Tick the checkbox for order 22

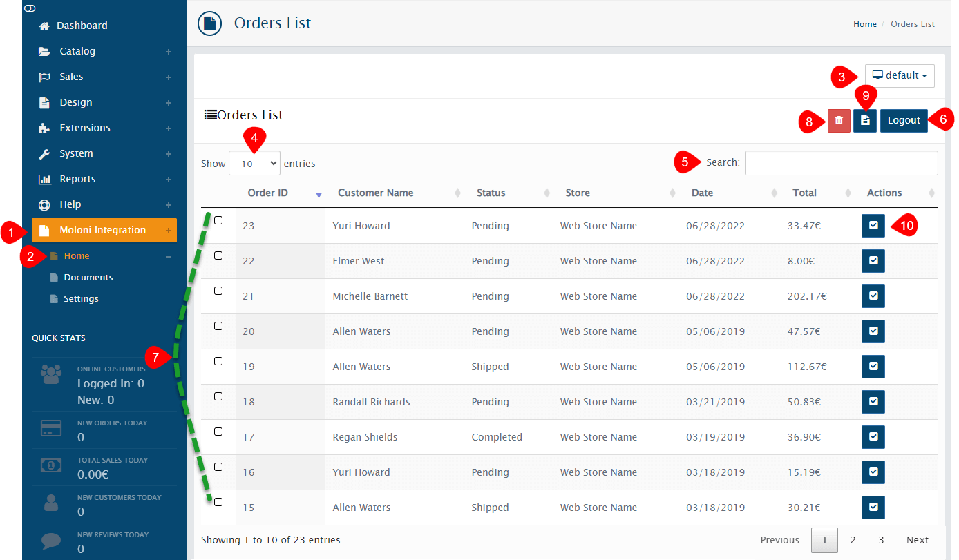point(218,255)
